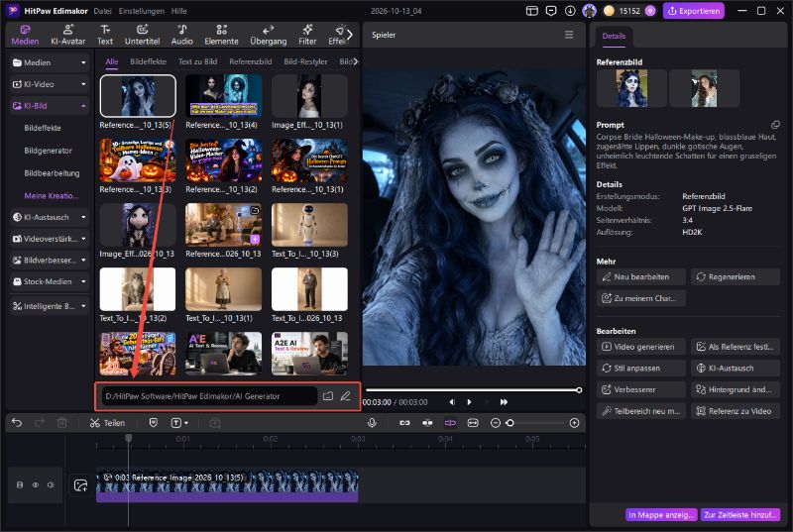793x532 pixels.
Task: Show more tools with toolbar right arrow
Action: (350, 35)
